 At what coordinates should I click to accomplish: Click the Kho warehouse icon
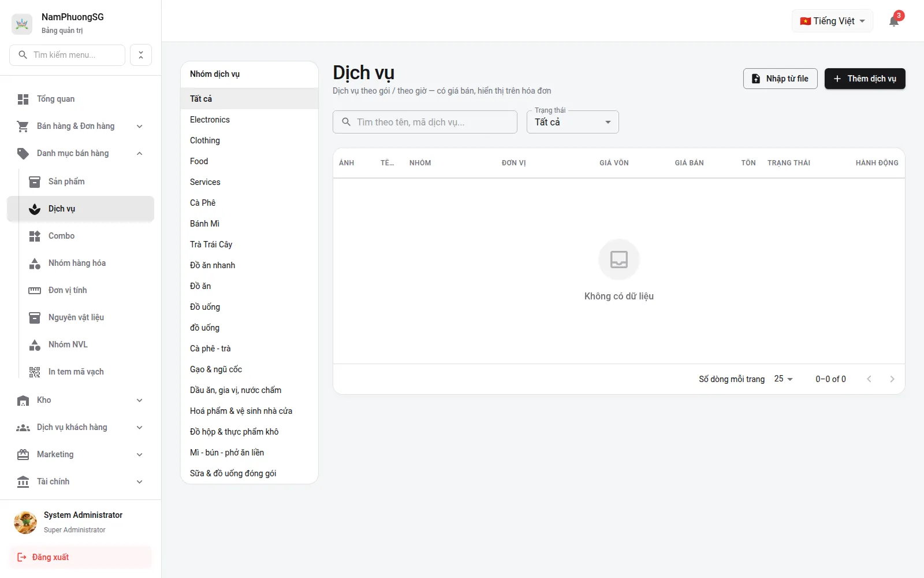click(x=23, y=401)
